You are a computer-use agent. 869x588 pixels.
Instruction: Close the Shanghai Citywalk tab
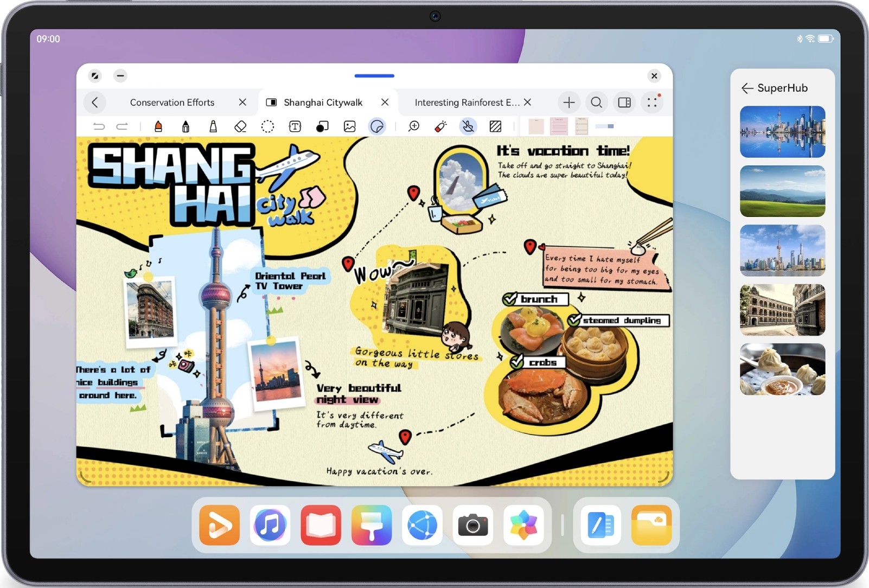385,103
